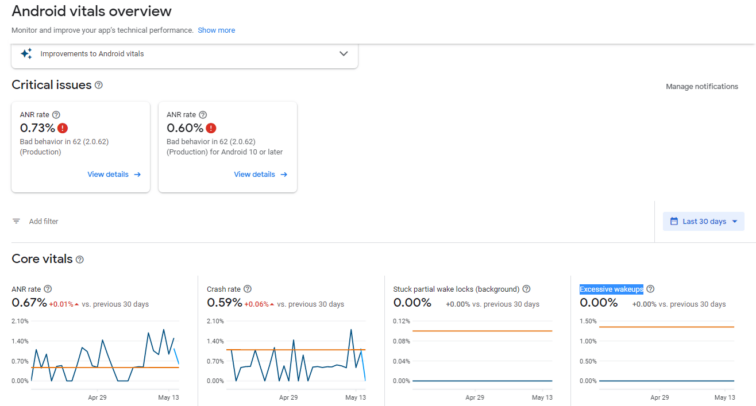Click the Crash rate label in Core vitals

pyautogui.click(x=224, y=289)
